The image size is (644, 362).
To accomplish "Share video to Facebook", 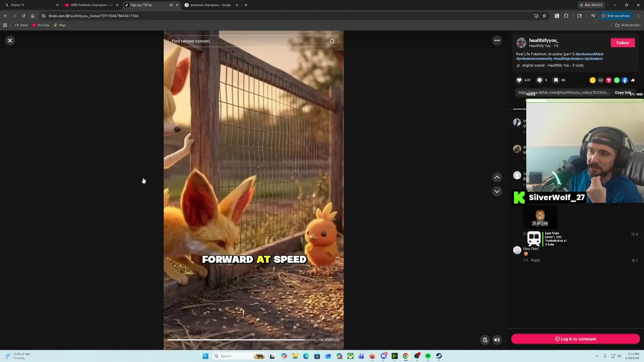I will 625,80.
